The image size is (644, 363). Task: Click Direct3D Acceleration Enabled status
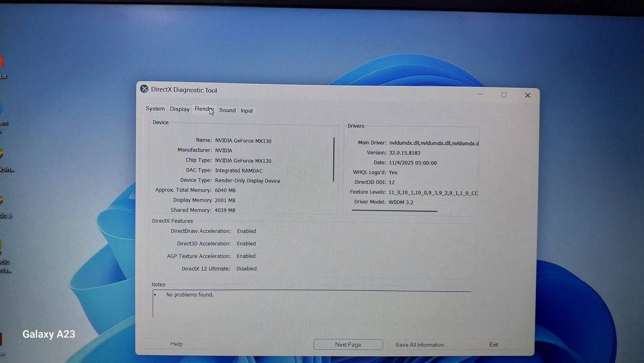[247, 244]
